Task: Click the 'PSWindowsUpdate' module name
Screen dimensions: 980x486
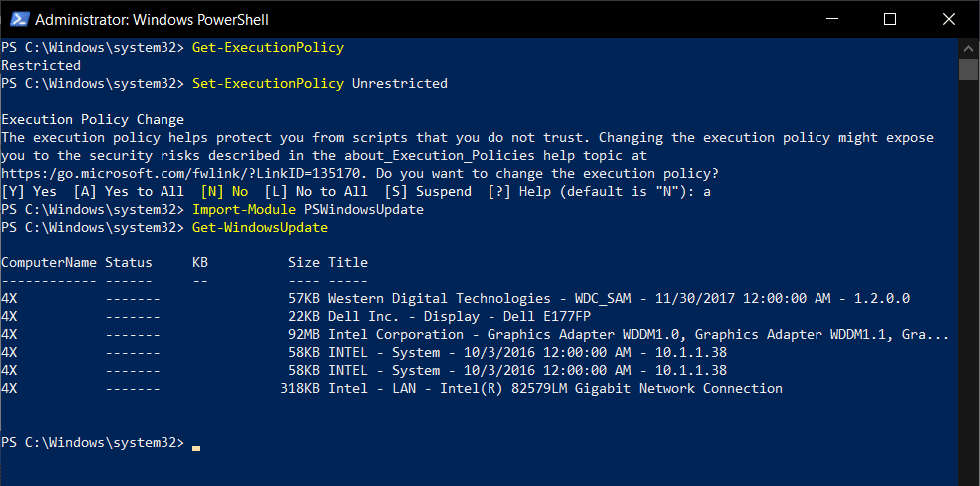Action: click(x=364, y=210)
